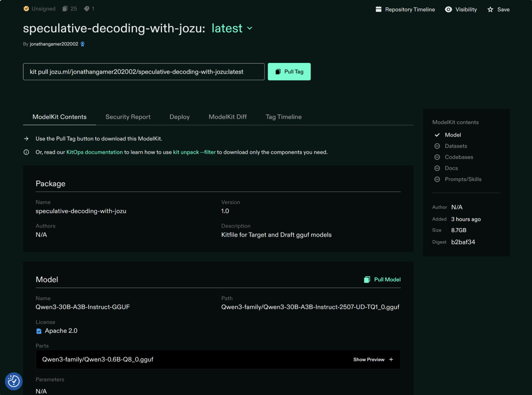Click the Unsigned badge icon
The image size is (532, 395).
(x=26, y=9)
